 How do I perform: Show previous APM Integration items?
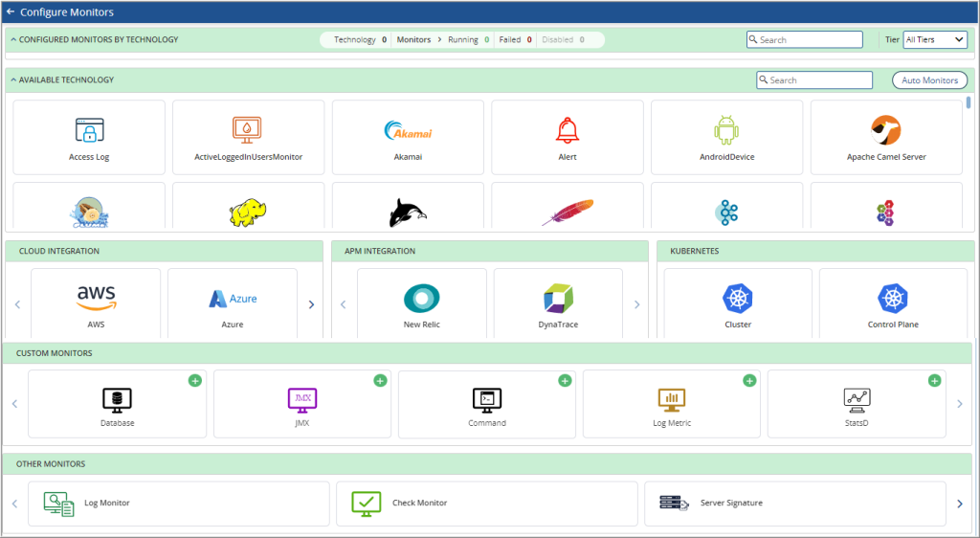tap(344, 304)
